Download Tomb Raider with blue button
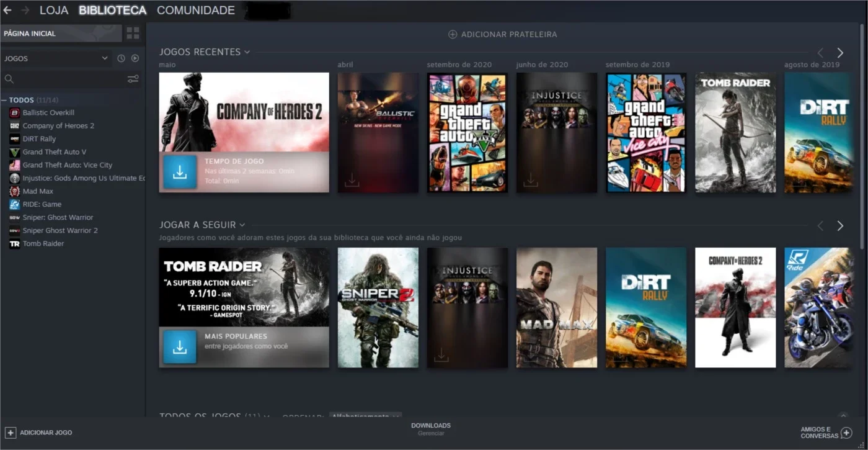 click(180, 347)
